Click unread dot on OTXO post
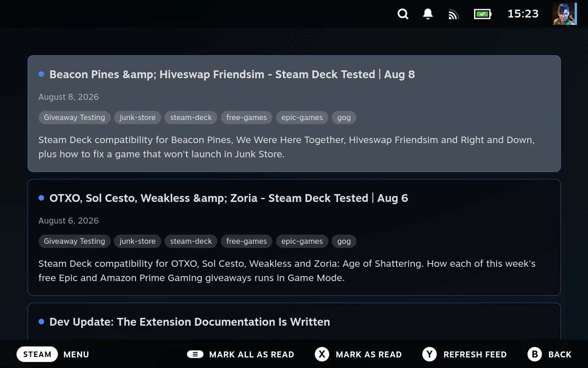The width and height of the screenshot is (588, 368). (41, 198)
